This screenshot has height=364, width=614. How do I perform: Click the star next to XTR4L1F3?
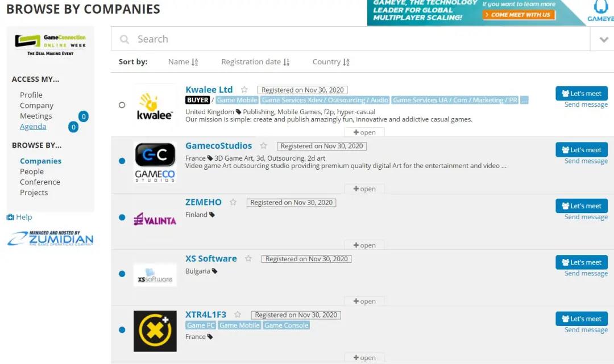(x=238, y=315)
